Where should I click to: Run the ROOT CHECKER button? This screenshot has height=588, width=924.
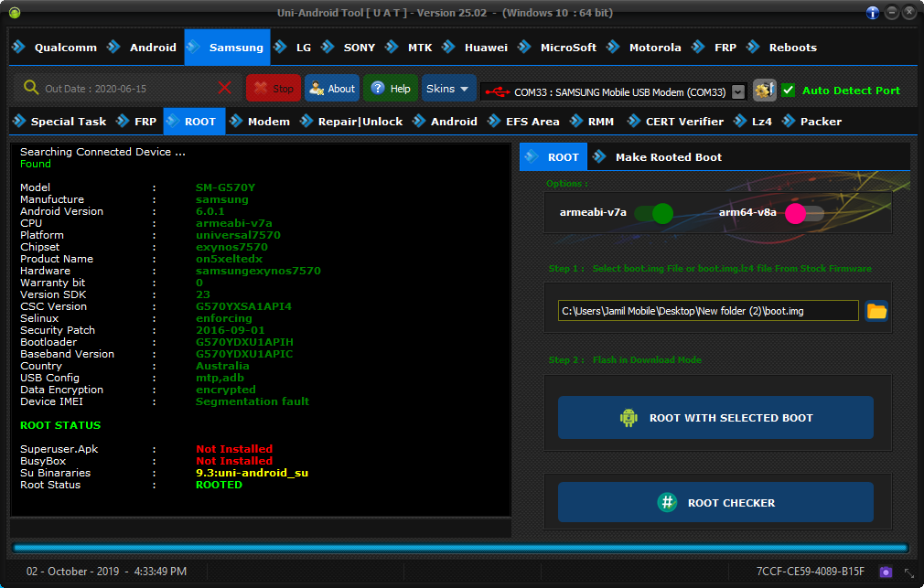(715, 502)
